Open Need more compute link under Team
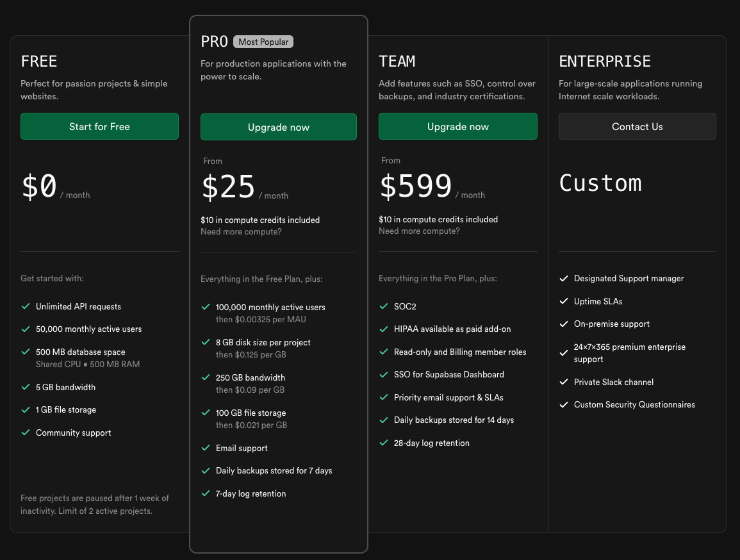The width and height of the screenshot is (740, 560). coord(419,231)
